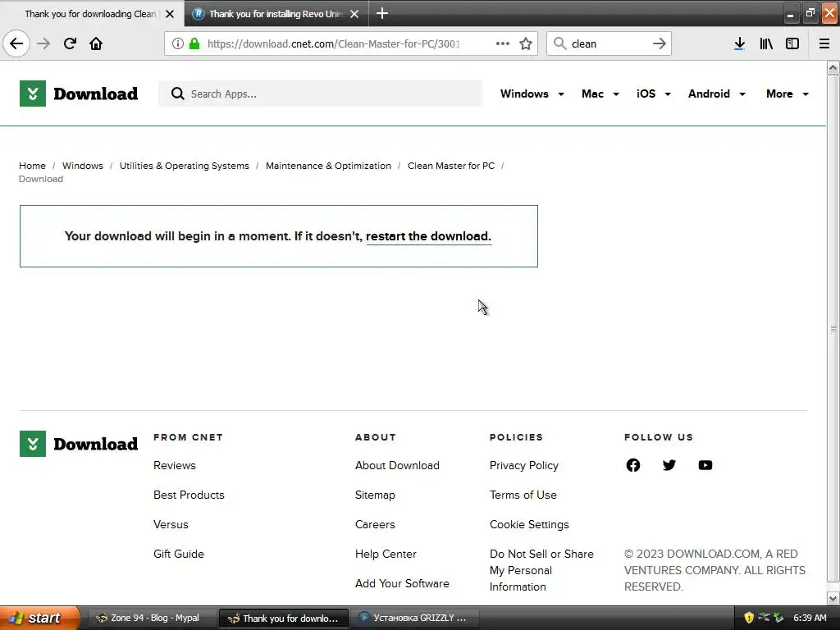Click the 6:39 AM taskbar clock
The image size is (840, 630).
(x=810, y=618)
